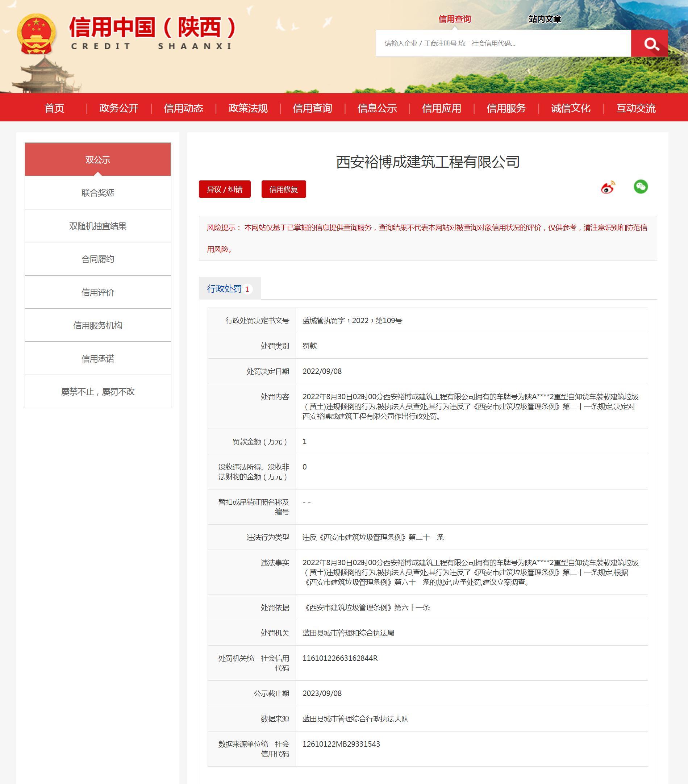The height and width of the screenshot is (784, 688).
Task: Go to 信用动态 in navigation
Action: coord(183,108)
